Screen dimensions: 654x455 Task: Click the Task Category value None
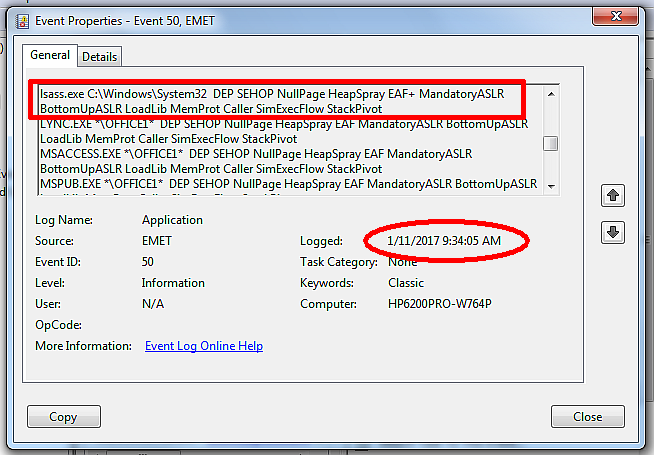[402, 262]
